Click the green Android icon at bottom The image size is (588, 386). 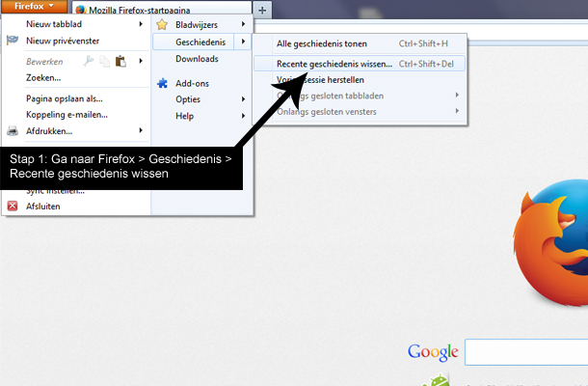pyautogui.click(x=436, y=380)
